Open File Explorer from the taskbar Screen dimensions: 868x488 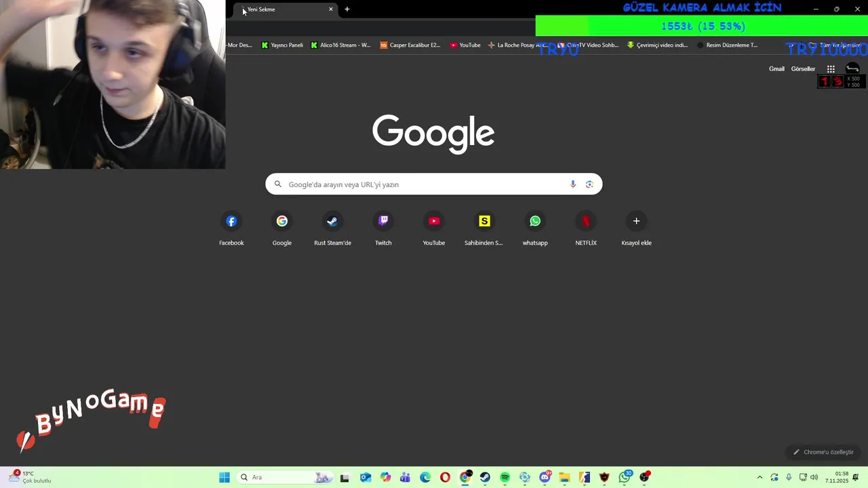tap(564, 478)
